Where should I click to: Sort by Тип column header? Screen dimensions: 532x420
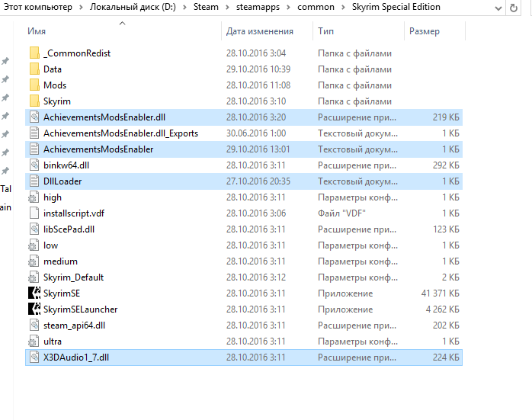tap(325, 31)
